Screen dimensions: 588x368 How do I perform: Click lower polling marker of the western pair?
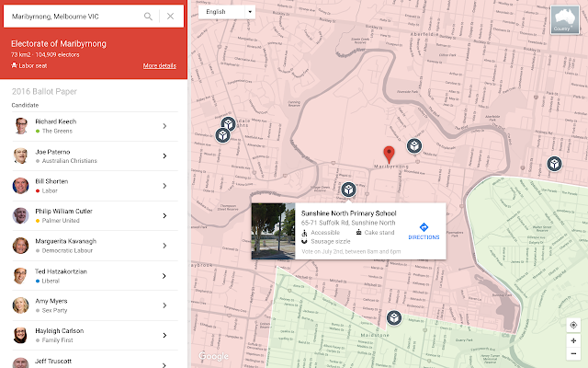pos(222,135)
